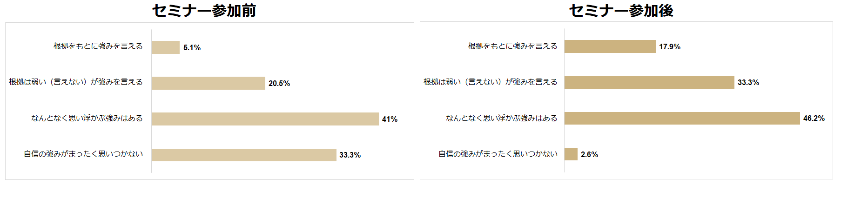Click the 46.2% value label
The image size is (868, 198).
pos(814,118)
